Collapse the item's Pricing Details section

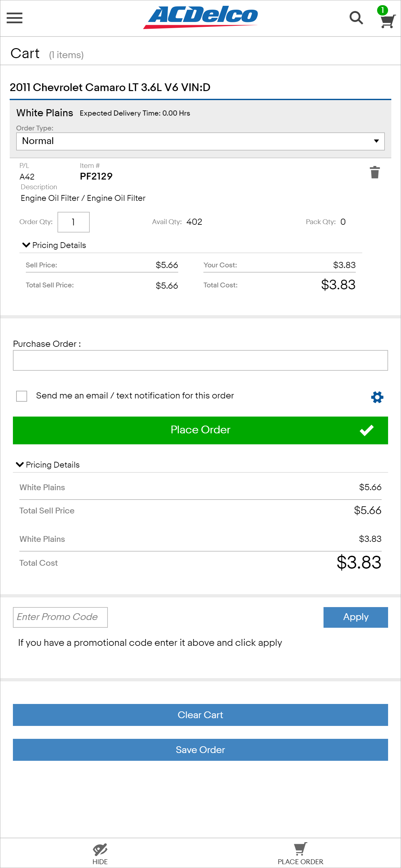(x=54, y=245)
